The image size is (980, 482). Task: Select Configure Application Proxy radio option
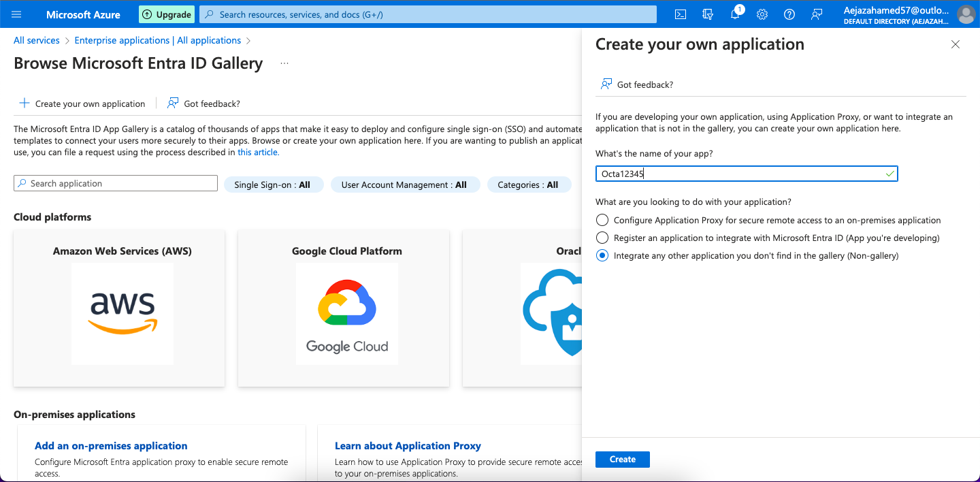pos(602,220)
